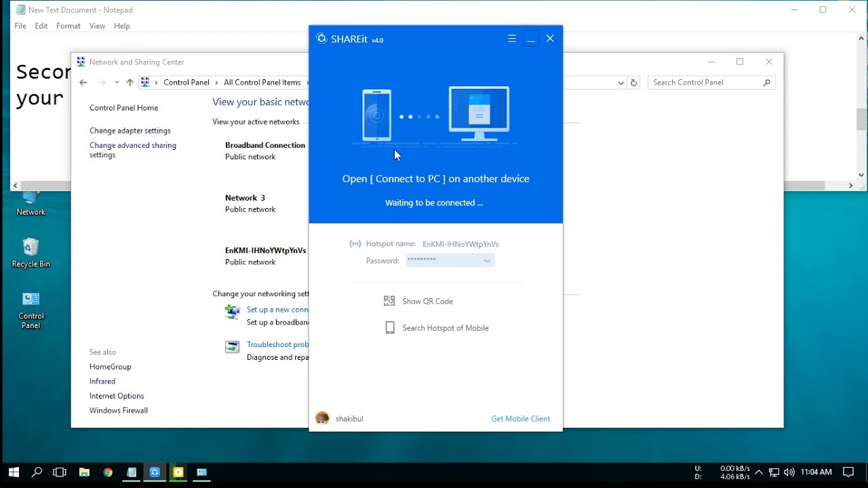Click search magnifier in Control Panel

point(767,83)
